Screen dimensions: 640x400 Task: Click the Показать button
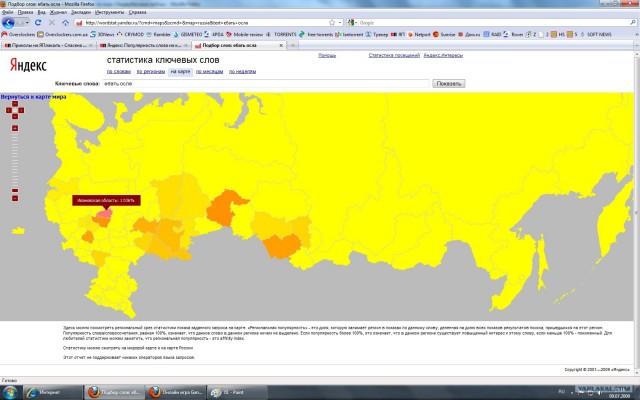[449, 84]
